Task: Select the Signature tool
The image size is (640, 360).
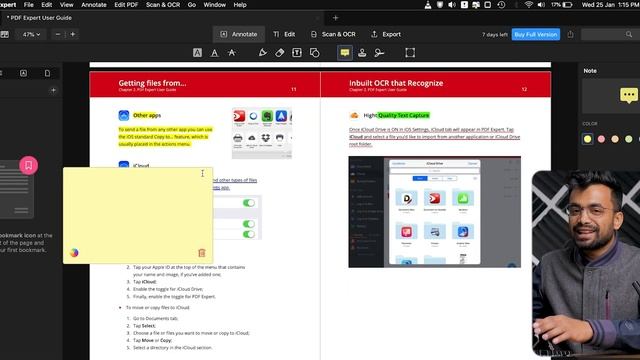Action: click(379, 53)
